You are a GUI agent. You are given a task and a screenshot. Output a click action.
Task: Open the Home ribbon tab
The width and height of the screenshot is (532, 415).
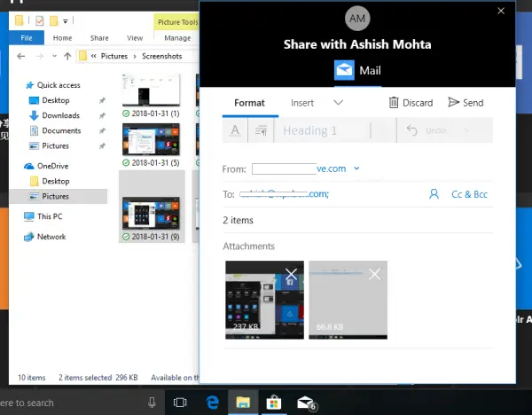[62, 38]
